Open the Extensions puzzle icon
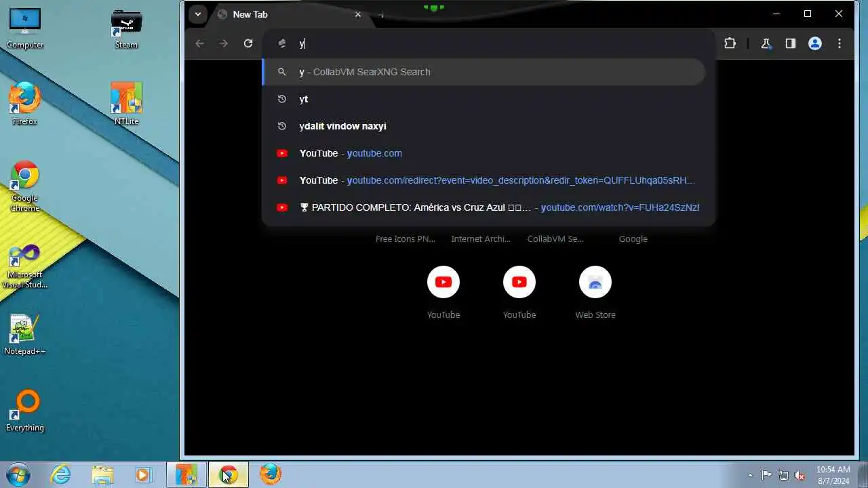The height and width of the screenshot is (488, 868). 730,43
